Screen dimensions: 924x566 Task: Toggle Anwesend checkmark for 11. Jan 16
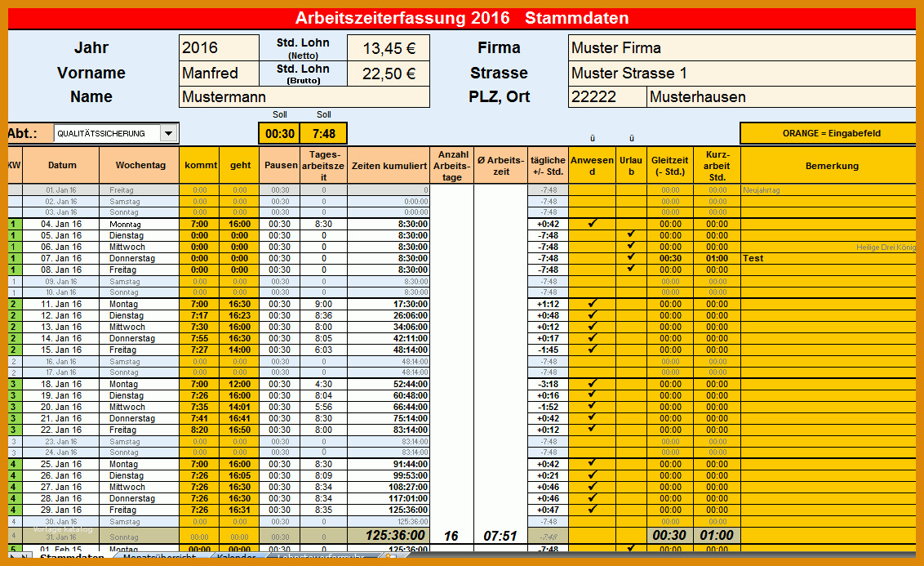pos(592,304)
